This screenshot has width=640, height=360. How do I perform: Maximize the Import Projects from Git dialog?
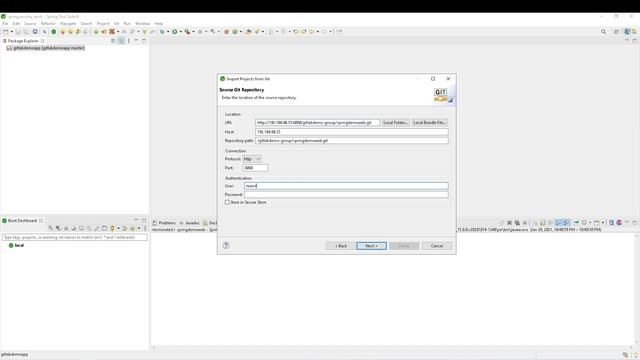pos(433,79)
